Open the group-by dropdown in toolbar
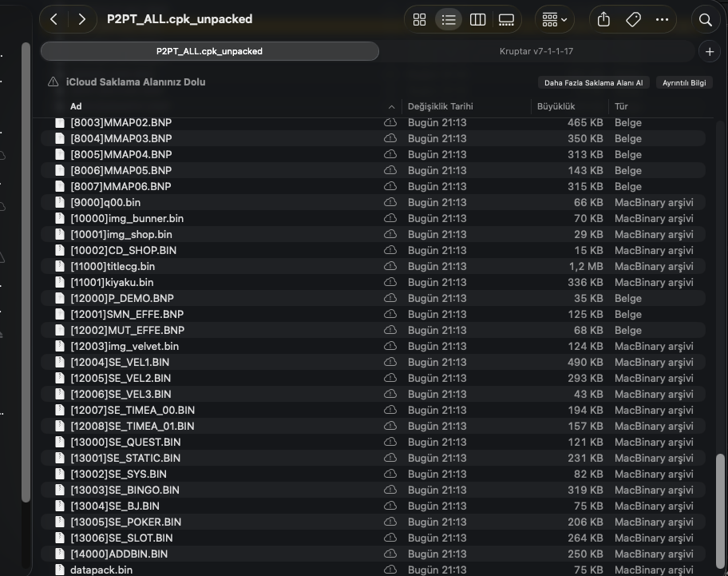Screen dimensions: 728x576 pyautogui.click(x=554, y=19)
